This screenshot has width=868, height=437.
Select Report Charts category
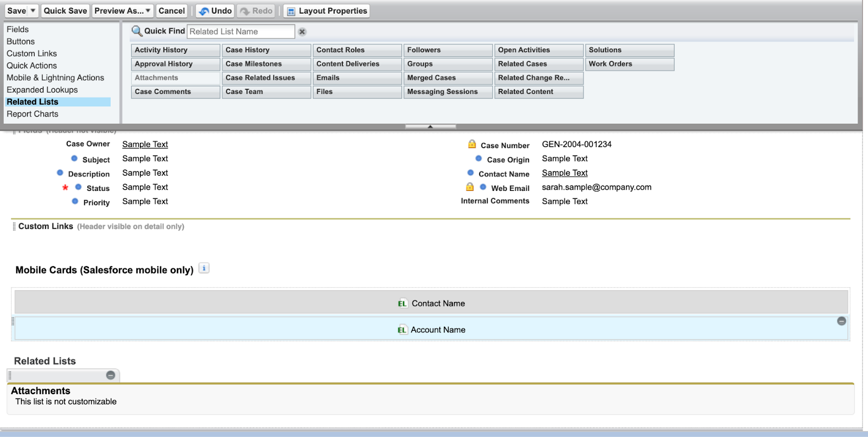point(33,114)
